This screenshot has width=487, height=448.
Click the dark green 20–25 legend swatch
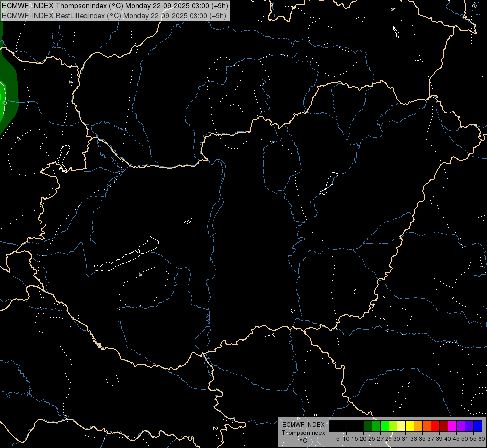(367, 426)
